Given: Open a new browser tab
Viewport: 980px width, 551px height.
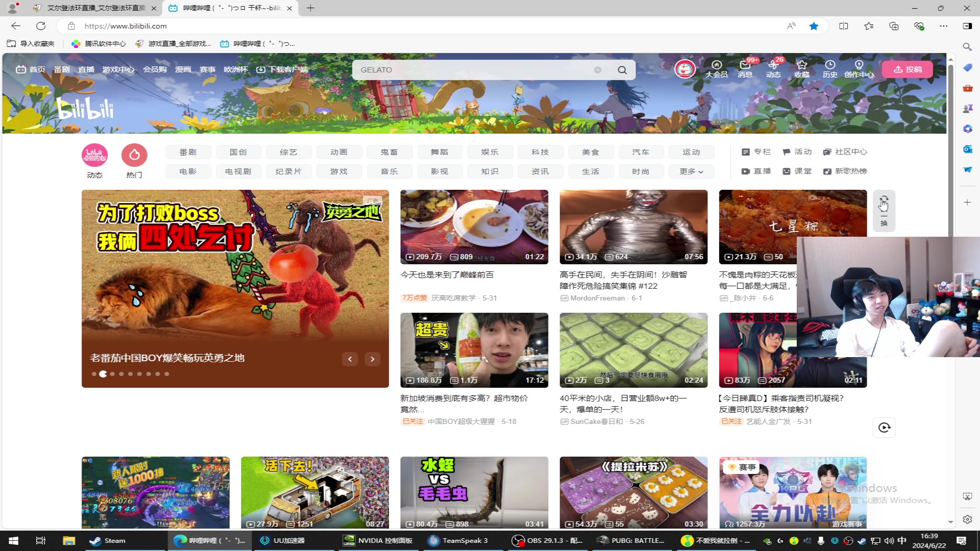Looking at the screenshot, I should coord(310,8).
